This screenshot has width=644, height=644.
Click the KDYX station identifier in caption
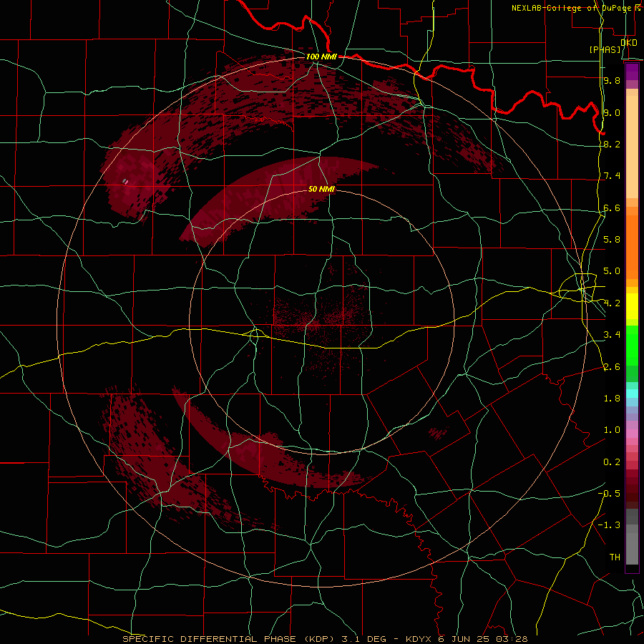(418, 639)
